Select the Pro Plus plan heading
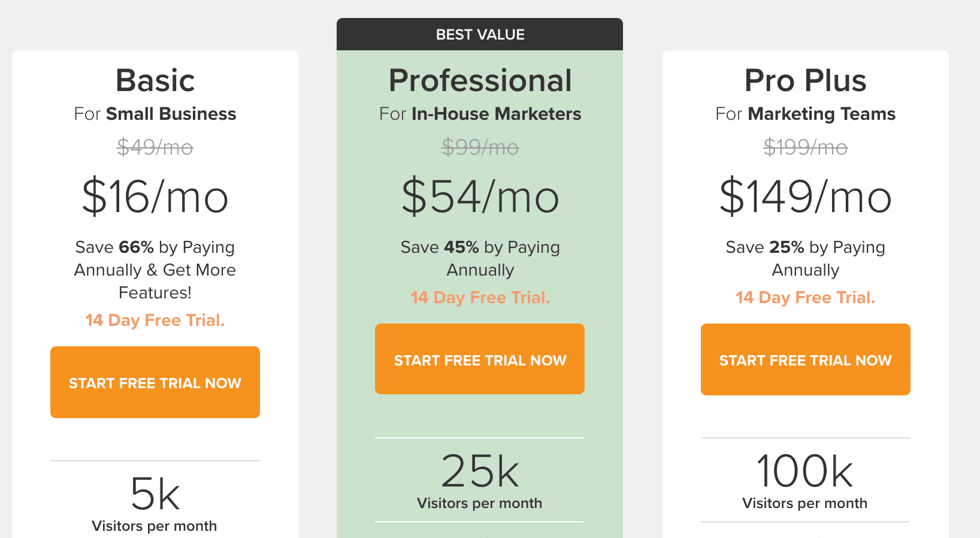The width and height of the screenshot is (980, 538). [805, 80]
